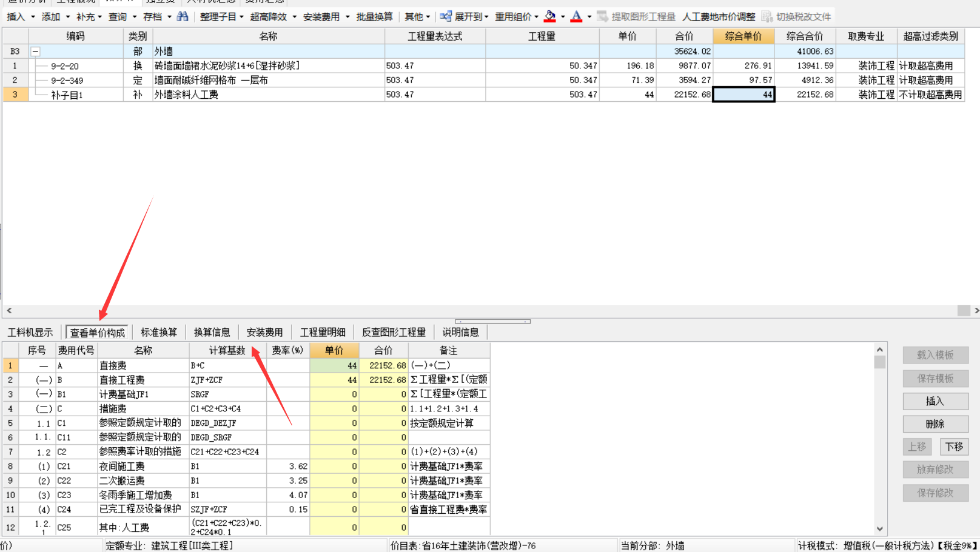Click the 插入 button in right panel
This screenshot has height=552, width=980.
(x=935, y=401)
